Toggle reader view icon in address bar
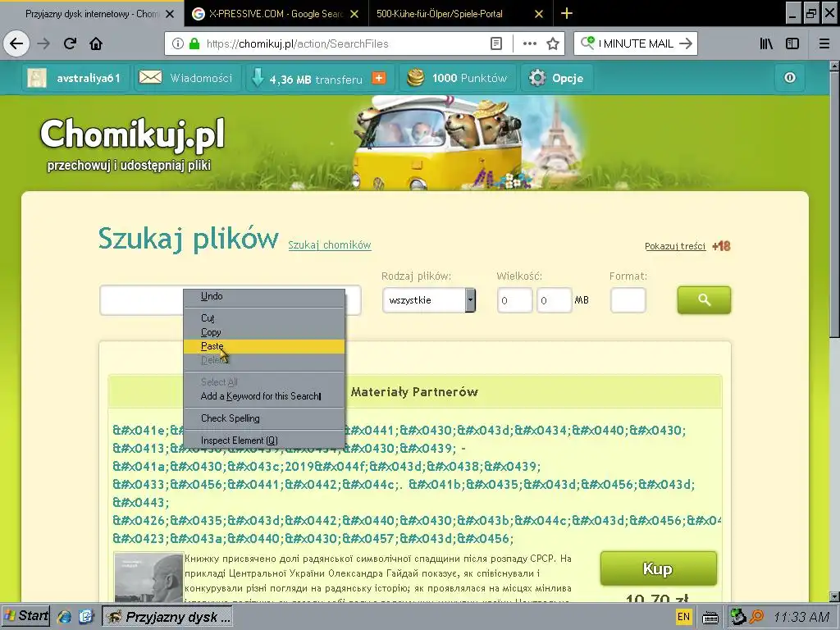The width and height of the screenshot is (840, 630). click(x=496, y=44)
